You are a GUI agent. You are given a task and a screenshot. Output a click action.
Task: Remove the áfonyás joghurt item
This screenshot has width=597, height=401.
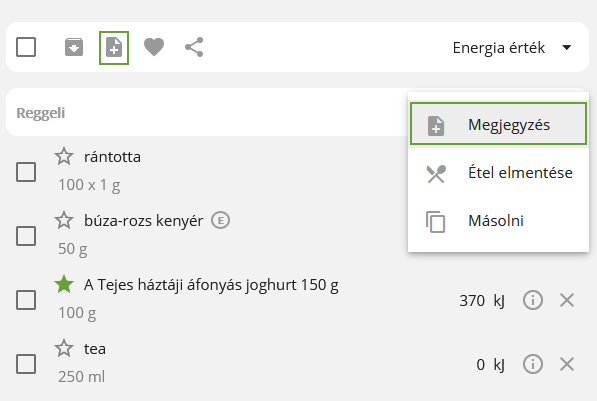[x=567, y=300]
